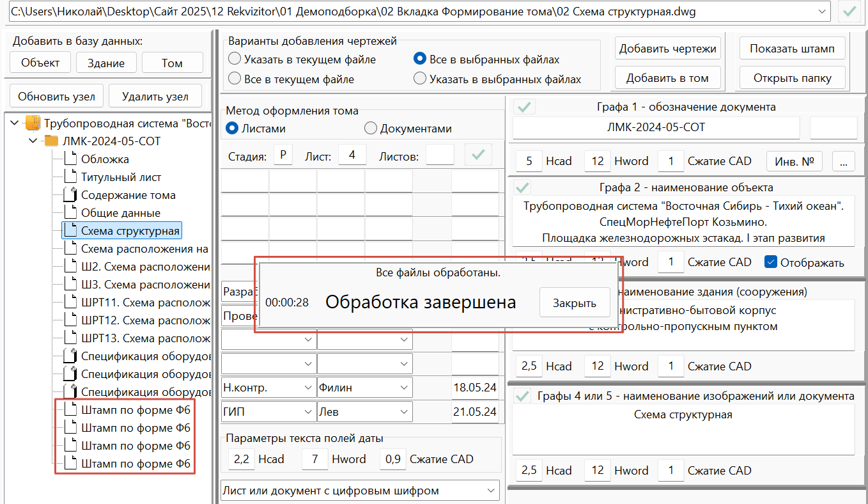Collapse the ЛМК-2024-05-СОТ tree node
This screenshot has width=868, height=504.
pos(34,141)
